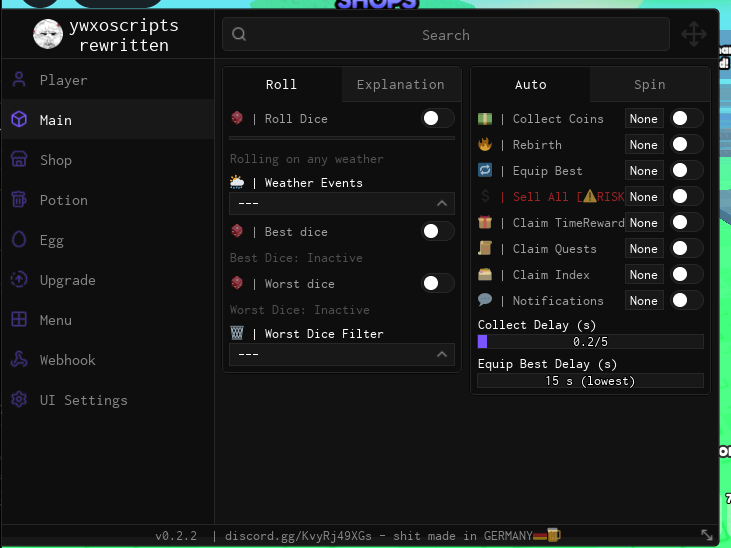
Task: Click the fire icon beside Rebirth
Action: [x=485, y=144]
